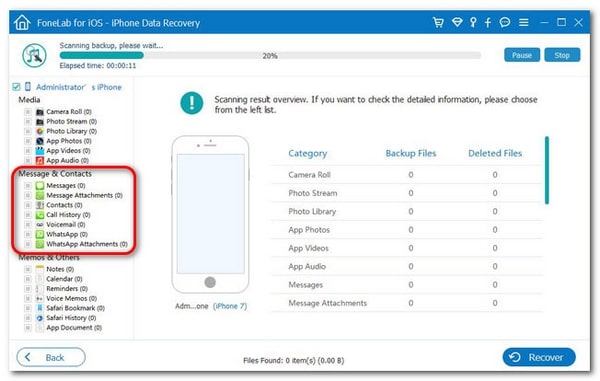The height and width of the screenshot is (381, 600).
Task: Tick the Photo Stream checkbox
Action: 28,122
